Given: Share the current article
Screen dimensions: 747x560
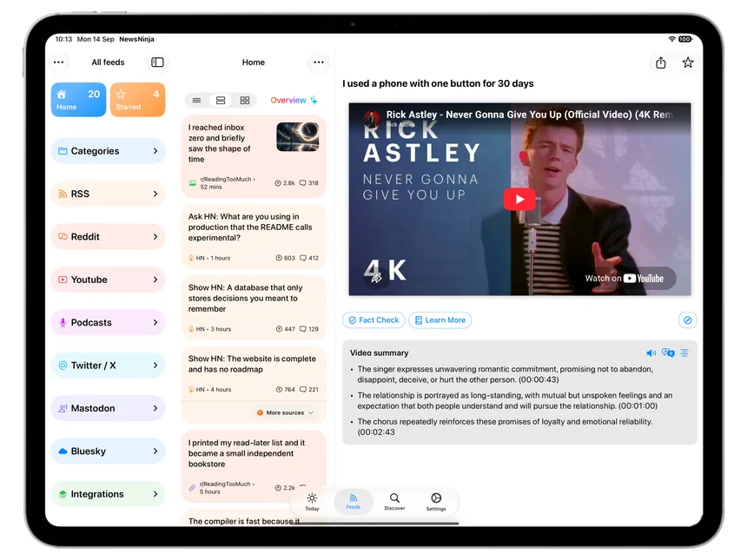Looking at the screenshot, I should tap(661, 63).
